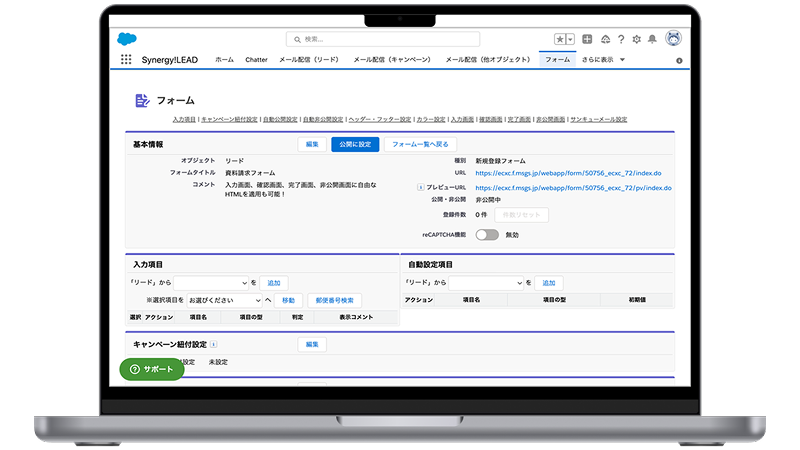The height and width of the screenshot is (450, 800).
Task: Go to the ホーム tab
Action: pyautogui.click(x=224, y=60)
